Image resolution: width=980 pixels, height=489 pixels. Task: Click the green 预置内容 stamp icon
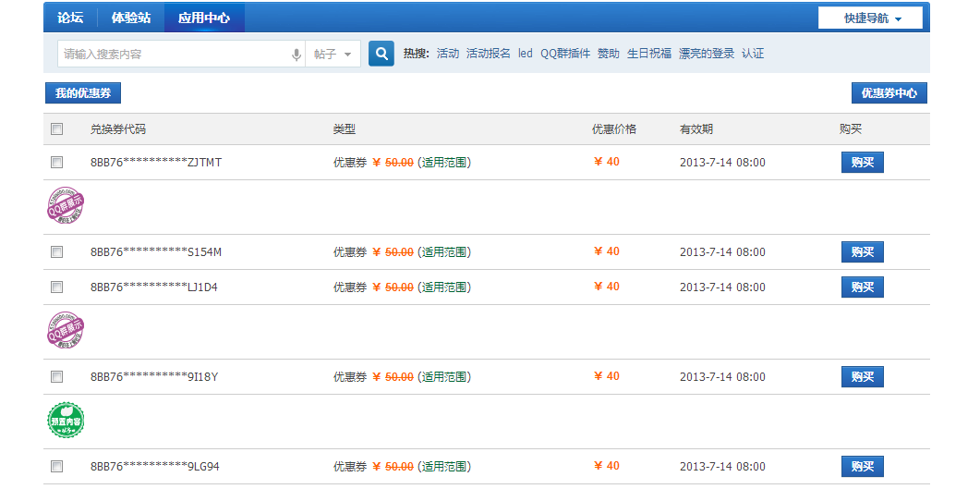pyautogui.click(x=66, y=421)
